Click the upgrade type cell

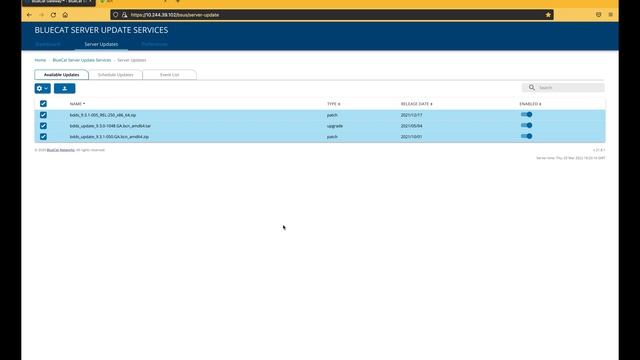pos(335,126)
